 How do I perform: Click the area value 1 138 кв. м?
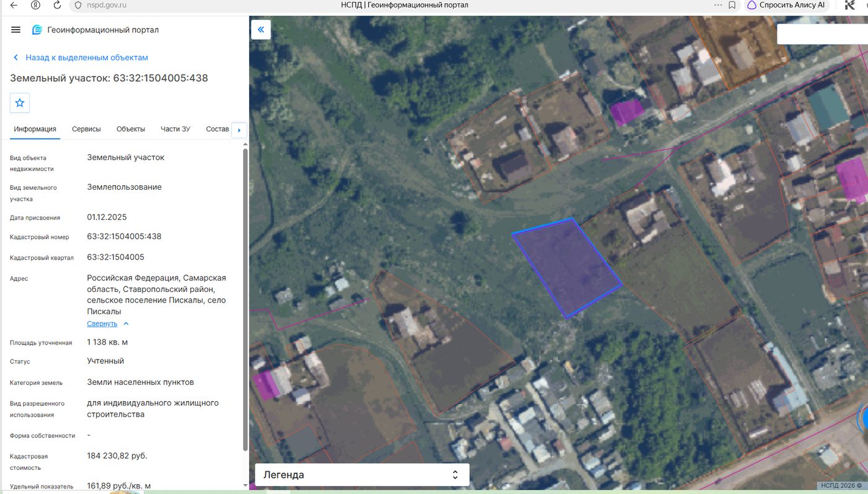pyautogui.click(x=107, y=342)
